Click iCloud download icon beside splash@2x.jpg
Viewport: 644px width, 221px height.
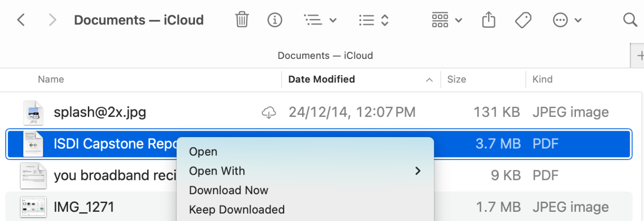pyautogui.click(x=268, y=112)
